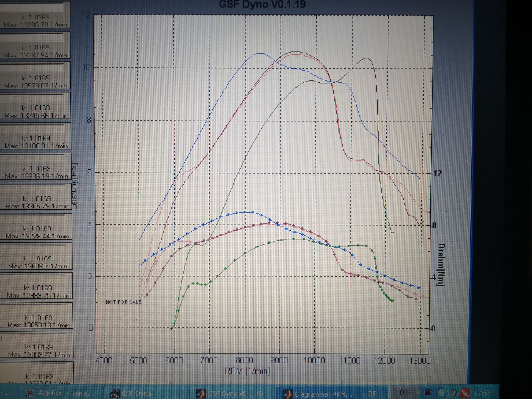Click the RPM [1/min] axis label
This screenshot has width=532, height=399.
pos(247,371)
